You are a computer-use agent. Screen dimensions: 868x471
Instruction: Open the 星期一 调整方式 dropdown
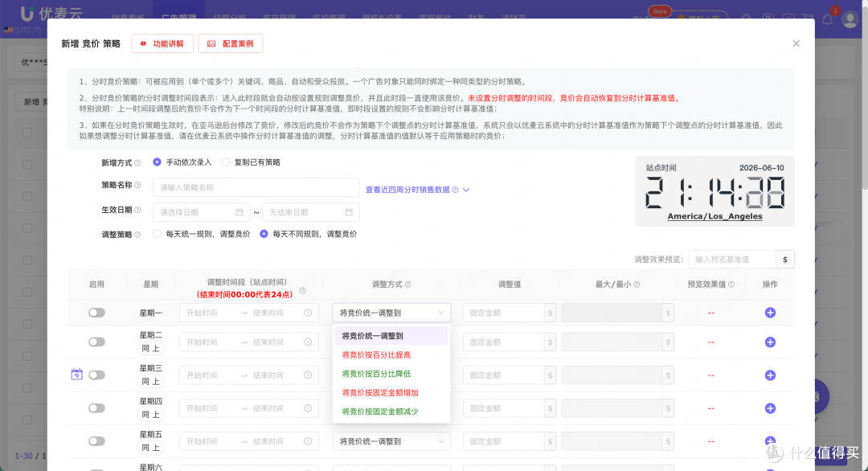click(x=391, y=313)
